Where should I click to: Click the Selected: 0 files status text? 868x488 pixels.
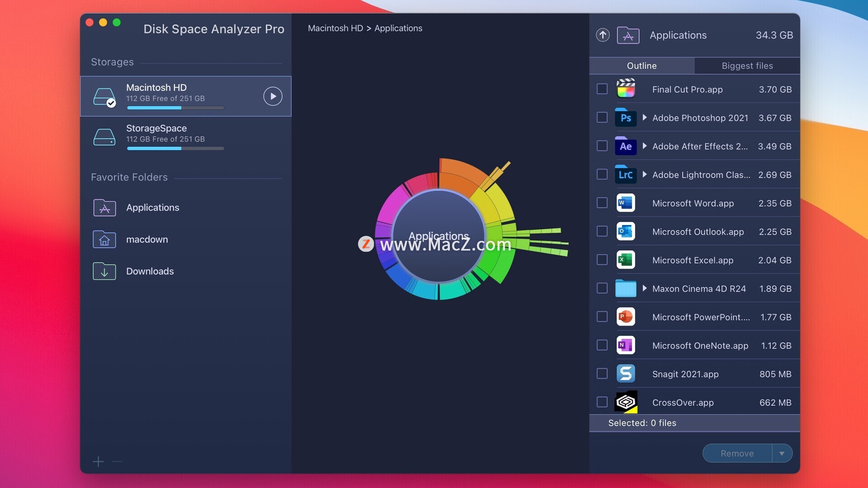(642, 423)
